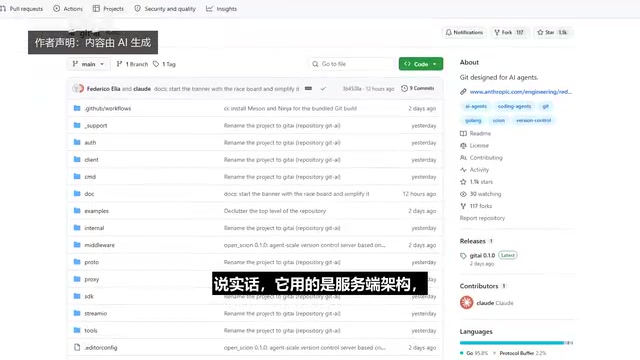Click the proto folder icon
The image size is (640, 360).
(x=77, y=262)
